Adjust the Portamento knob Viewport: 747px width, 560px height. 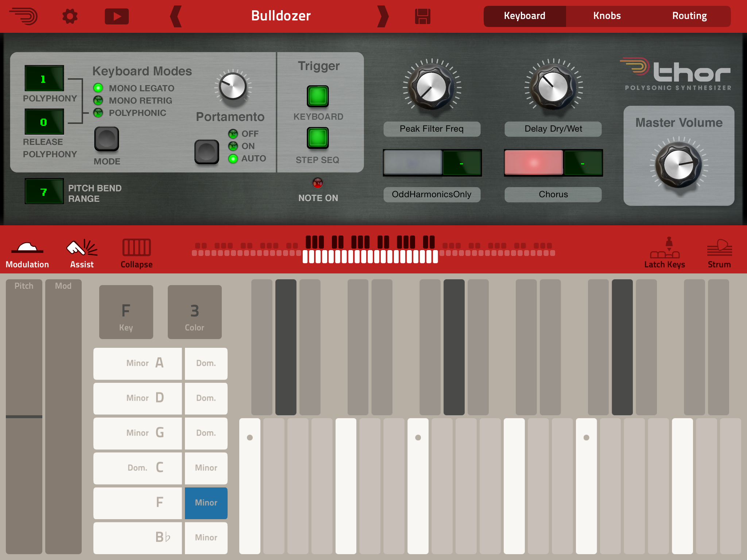[x=233, y=87]
